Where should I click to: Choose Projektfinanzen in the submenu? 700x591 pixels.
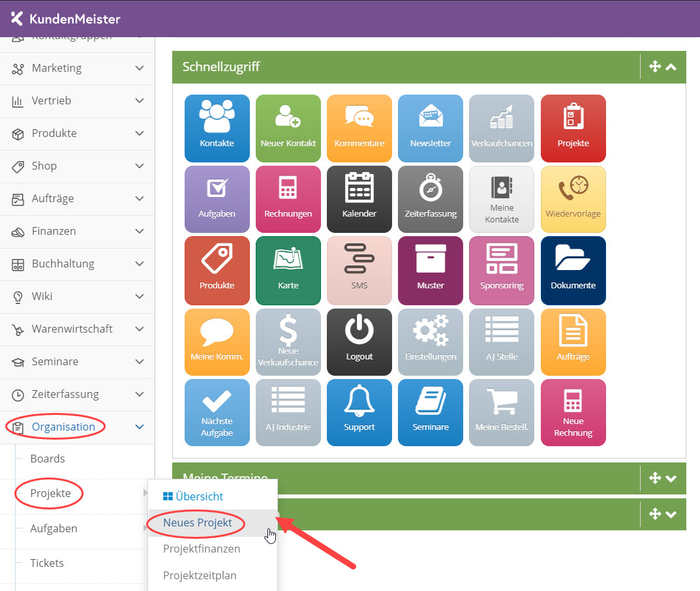(202, 549)
